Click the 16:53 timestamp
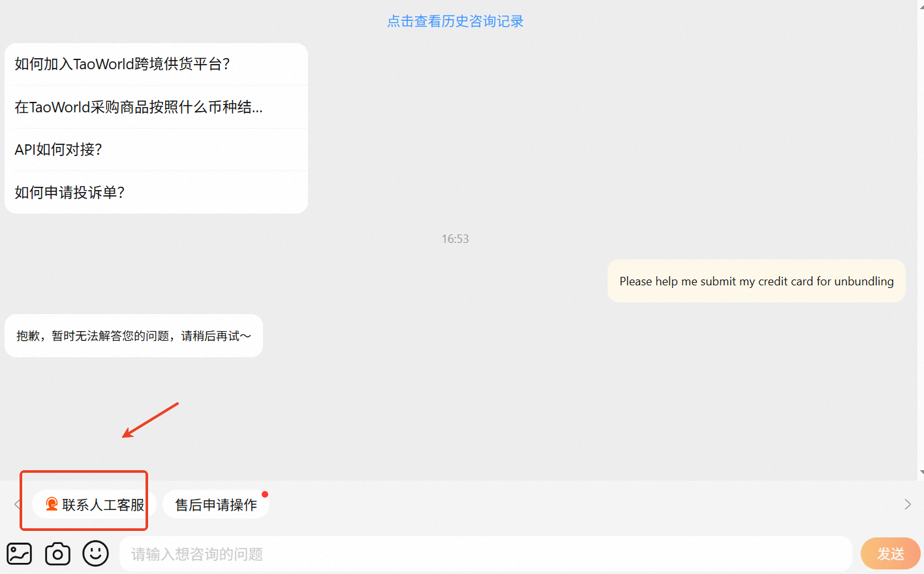This screenshot has width=924, height=574. pyautogui.click(x=455, y=239)
